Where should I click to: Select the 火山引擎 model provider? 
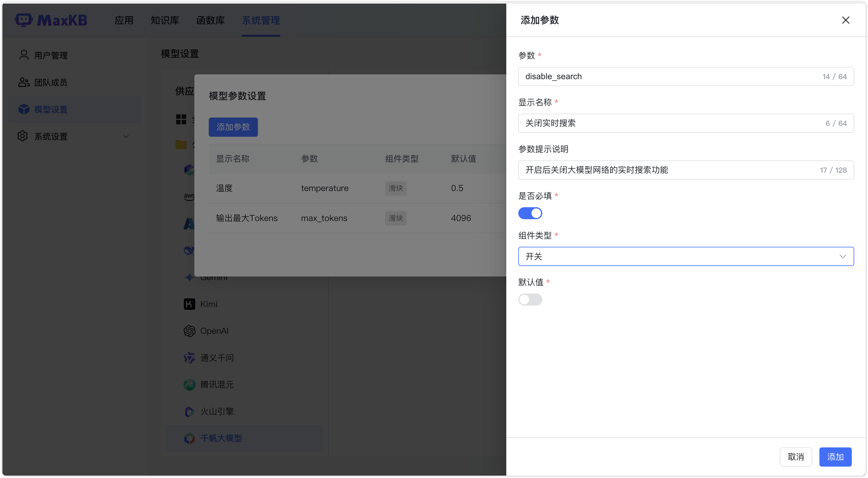click(x=217, y=411)
